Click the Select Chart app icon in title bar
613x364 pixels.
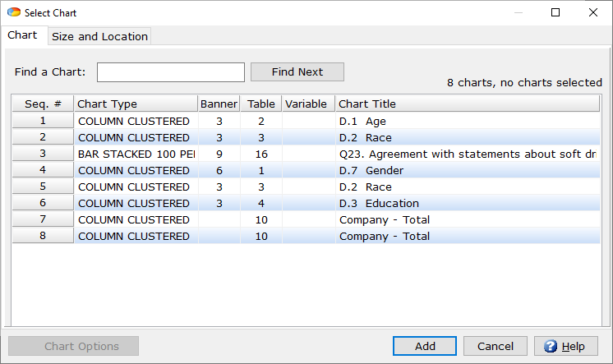(x=14, y=12)
